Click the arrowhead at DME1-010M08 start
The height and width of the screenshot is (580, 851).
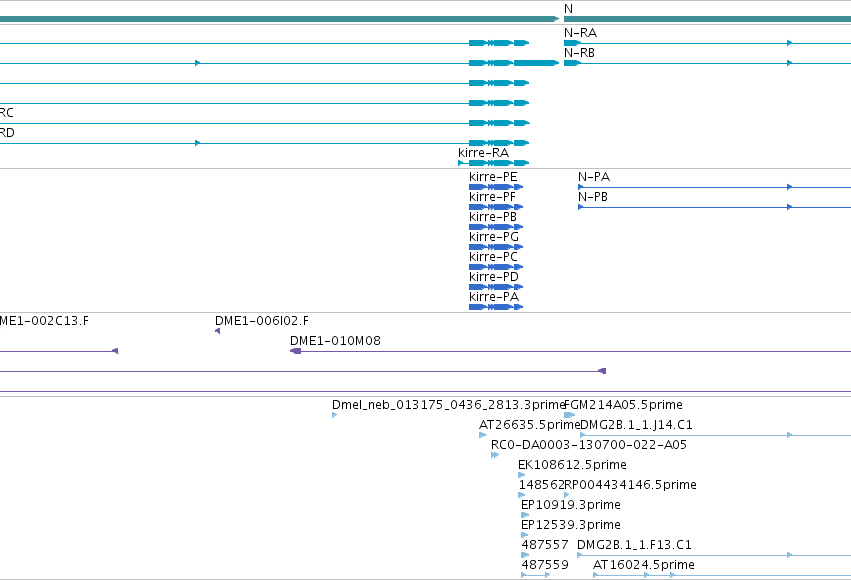295,351
